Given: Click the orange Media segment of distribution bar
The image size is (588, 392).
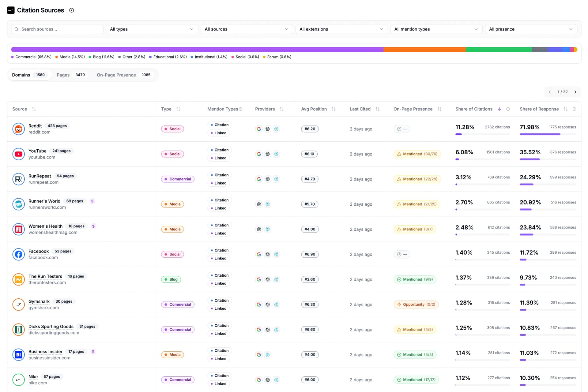Looking at the screenshot, I should pos(424,50).
